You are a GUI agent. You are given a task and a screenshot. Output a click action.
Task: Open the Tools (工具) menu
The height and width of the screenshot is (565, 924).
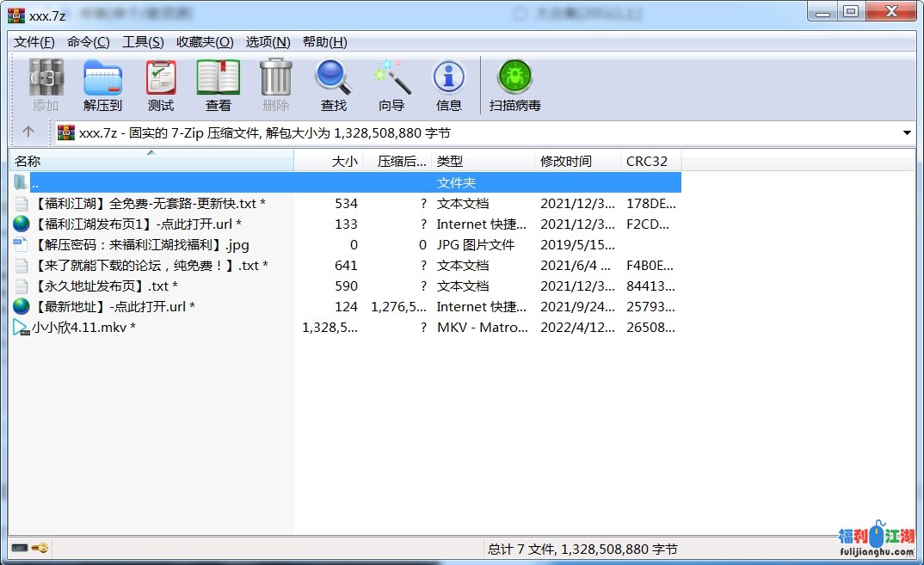(x=143, y=42)
